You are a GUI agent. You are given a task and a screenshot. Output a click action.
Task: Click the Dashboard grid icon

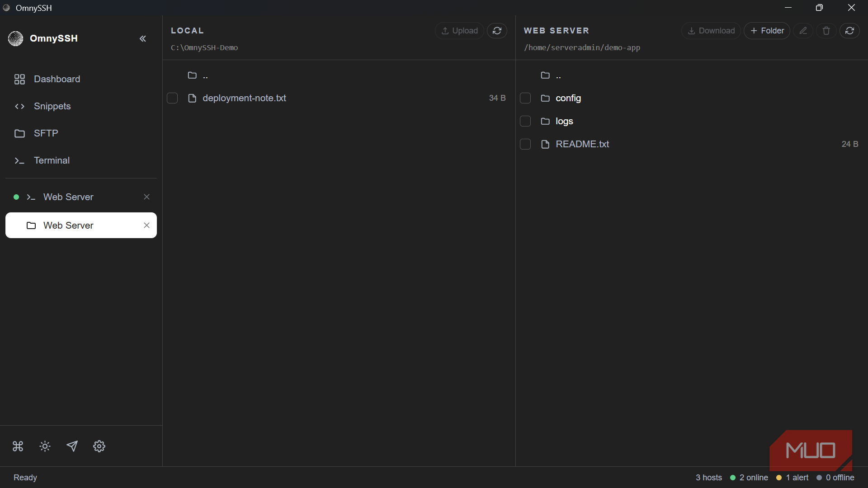pyautogui.click(x=19, y=80)
